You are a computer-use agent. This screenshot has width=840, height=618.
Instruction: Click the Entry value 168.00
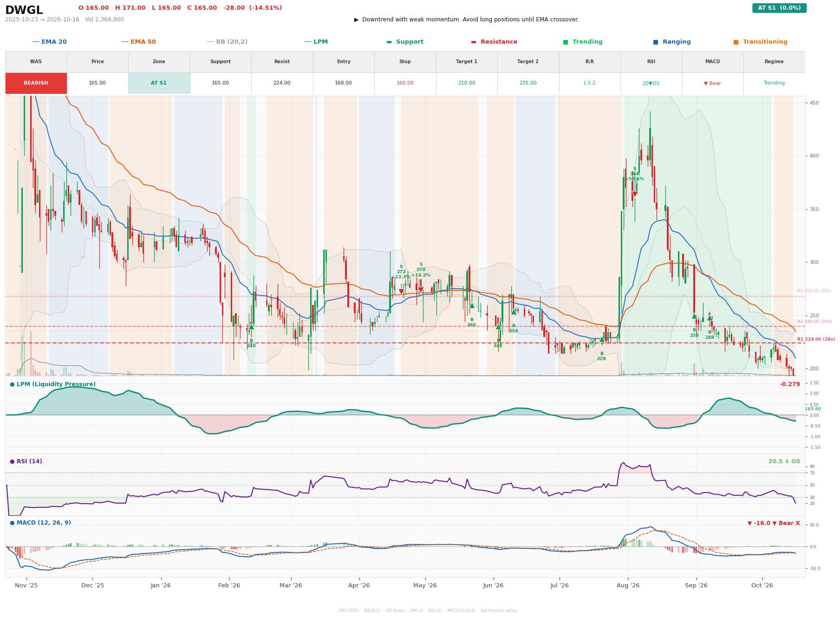(344, 83)
